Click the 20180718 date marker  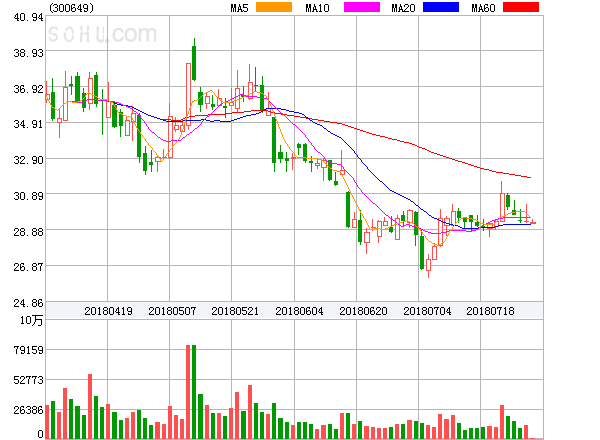(x=490, y=311)
